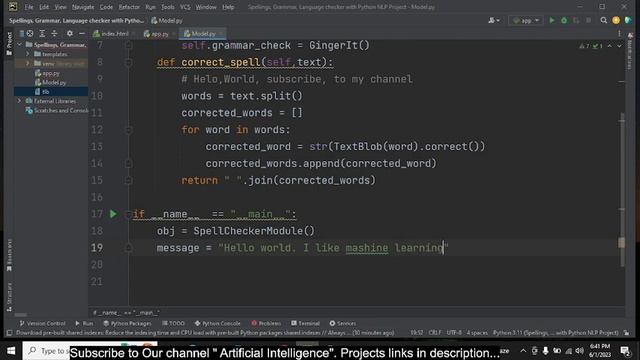Expand the venv folder
This screenshot has height=360, width=640.
tap(28, 63)
